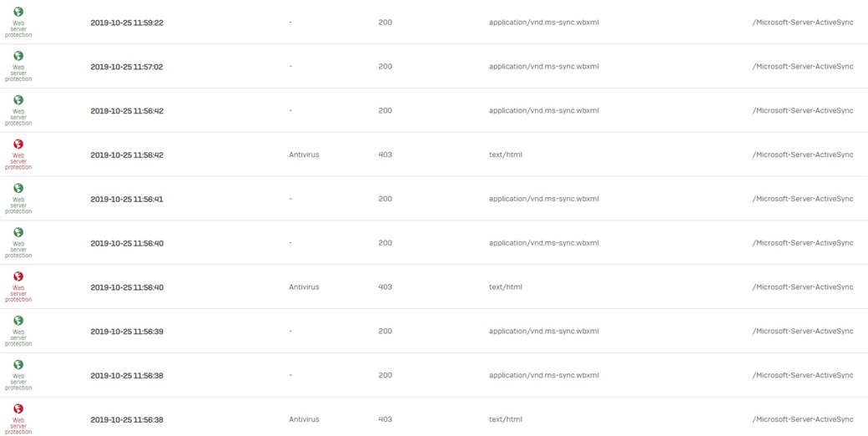868x436 pixels.
Task: Select the 2019-10-25 11:57:02 timestamp
Action: click(x=127, y=67)
